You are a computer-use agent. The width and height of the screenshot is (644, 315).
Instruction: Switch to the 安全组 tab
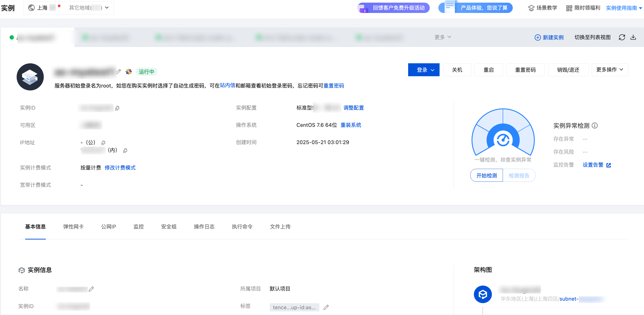pos(169,227)
